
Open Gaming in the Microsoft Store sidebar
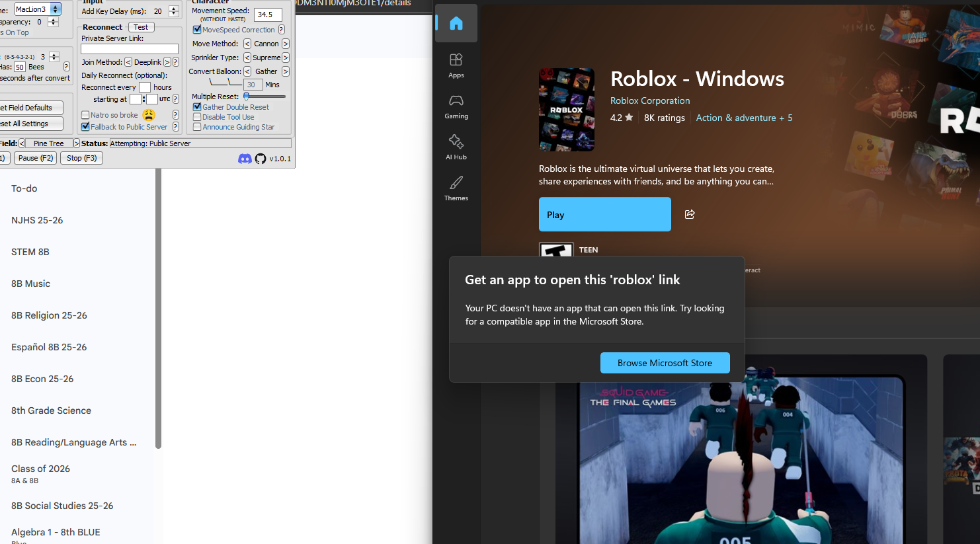[456, 106]
